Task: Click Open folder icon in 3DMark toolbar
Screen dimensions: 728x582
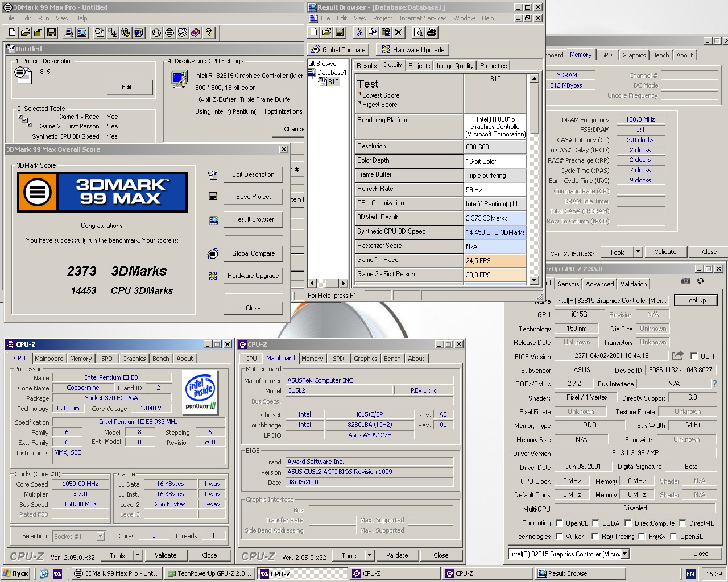Action: pos(25,32)
